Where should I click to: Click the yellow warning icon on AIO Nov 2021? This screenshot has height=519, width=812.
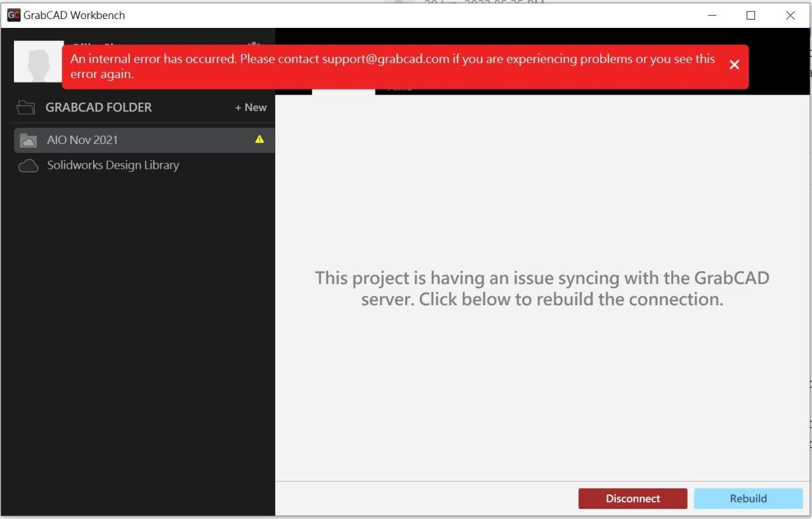(259, 140)
